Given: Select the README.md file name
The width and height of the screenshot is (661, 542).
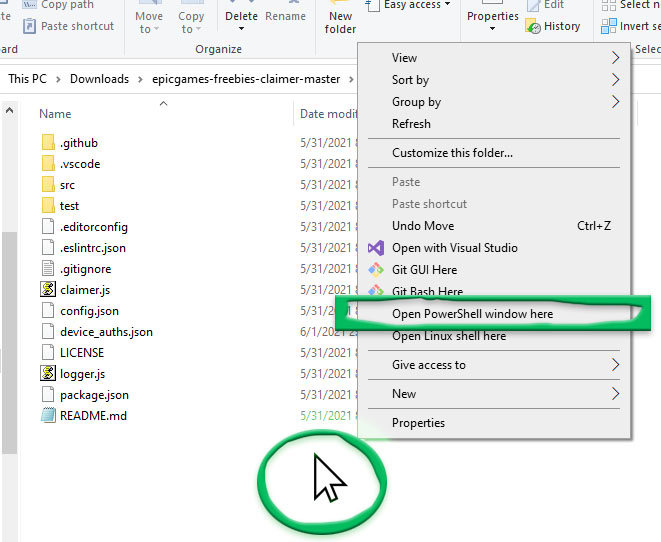Looking at the screenshot, I should click(93, 416).
